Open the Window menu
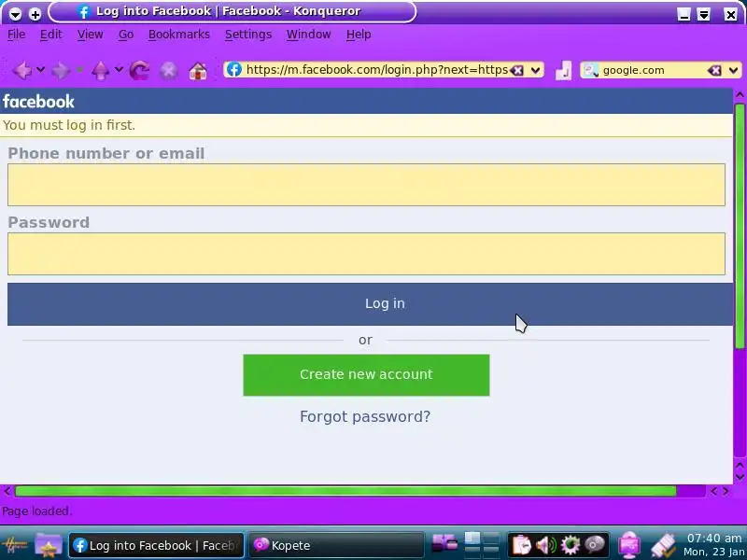 pyautogui.click(x=309, y=35)
